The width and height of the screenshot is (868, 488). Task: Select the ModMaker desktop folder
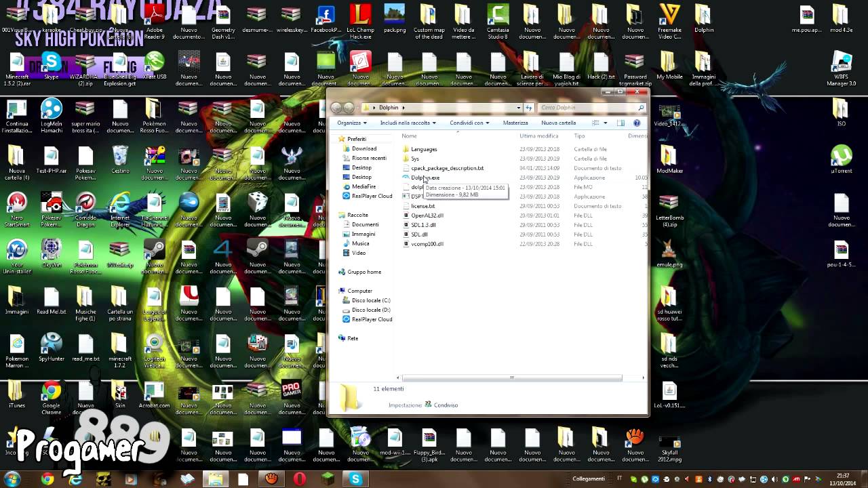669,159
